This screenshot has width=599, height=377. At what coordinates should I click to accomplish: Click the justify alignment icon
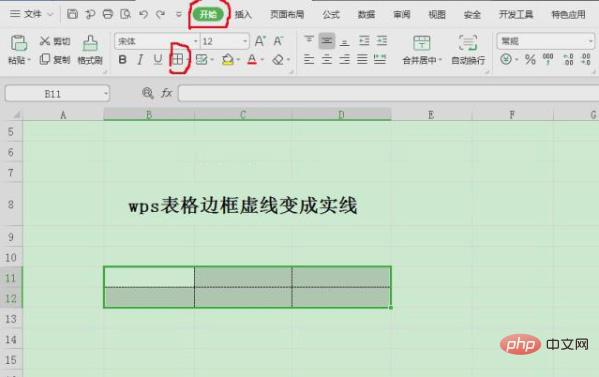tap(362, 59)
